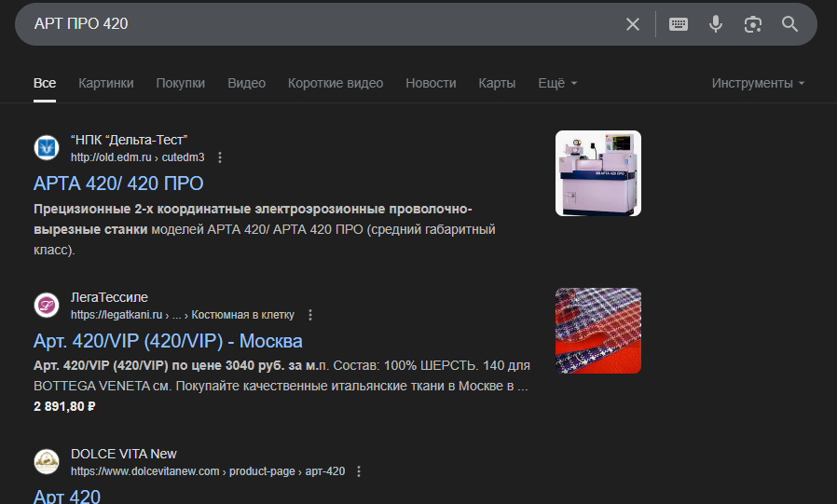Start voice search with the microphone icon
The width and height of the screenshot is (837, 504).
(716, 24)
